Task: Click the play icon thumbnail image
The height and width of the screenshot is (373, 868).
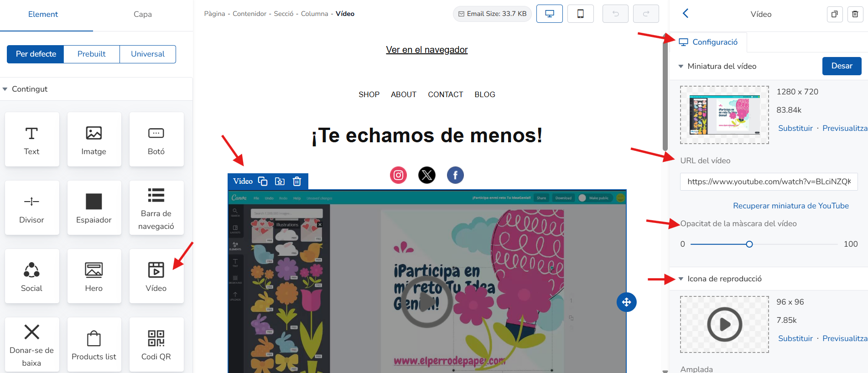Action: point(724,324)
